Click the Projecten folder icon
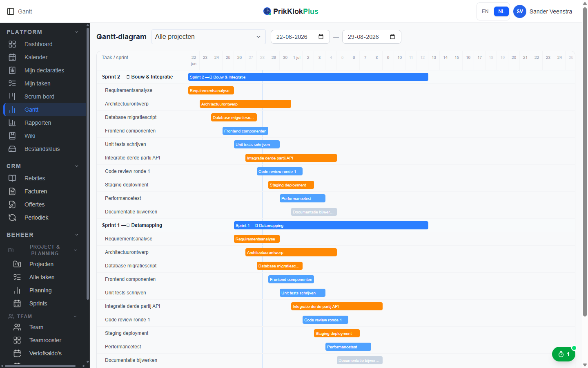The height and width of the screenshot is (368, 588). tap(17, 264)
